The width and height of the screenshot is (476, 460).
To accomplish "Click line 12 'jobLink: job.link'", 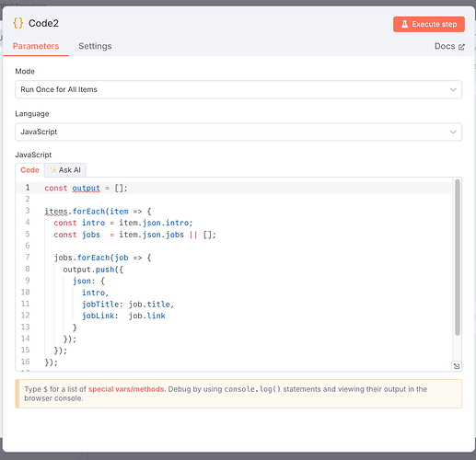I will pyautogui.click(x=123, y=316).
